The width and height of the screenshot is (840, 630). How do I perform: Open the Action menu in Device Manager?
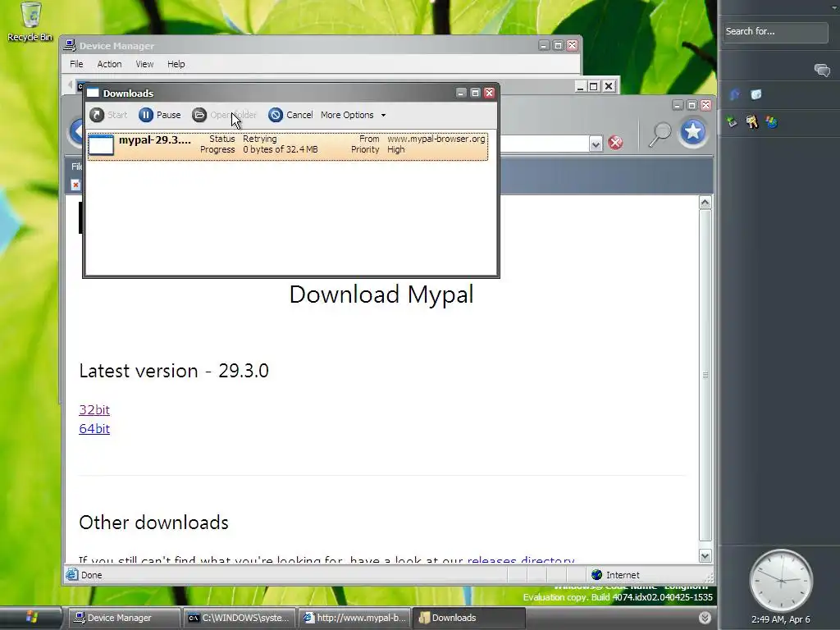pos(109,64)
